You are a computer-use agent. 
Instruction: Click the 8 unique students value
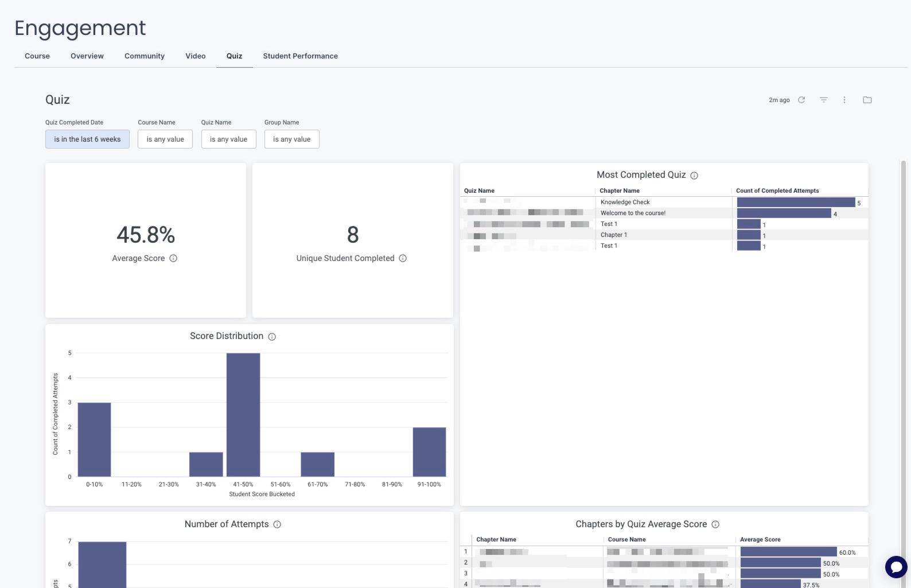click(x=353, y=235)
